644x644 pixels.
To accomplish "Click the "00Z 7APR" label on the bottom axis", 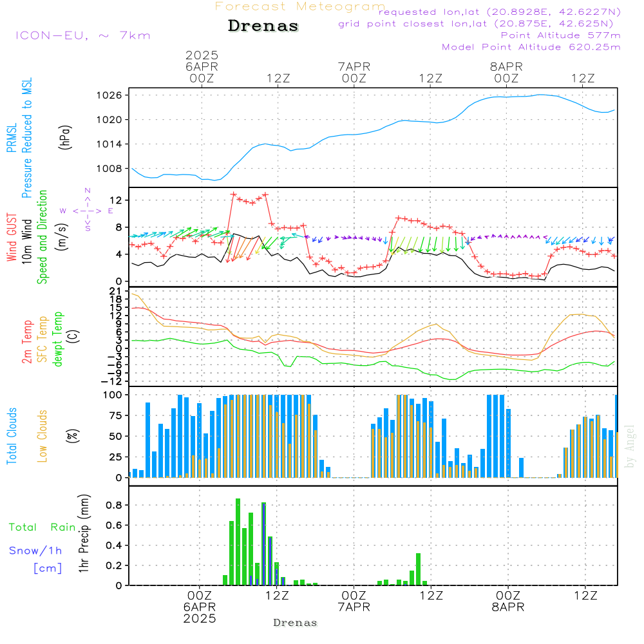I will coord(354,601).
